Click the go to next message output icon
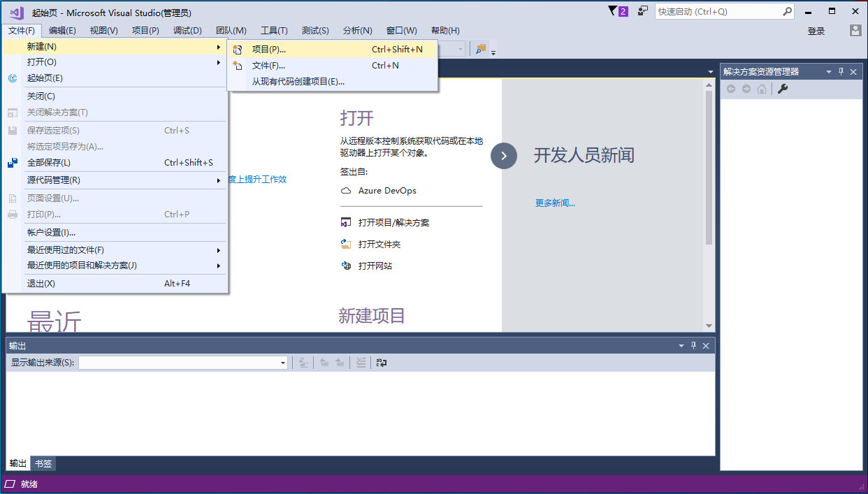The width and height of the screenshot is (868, 494). [x=340, y=363]
